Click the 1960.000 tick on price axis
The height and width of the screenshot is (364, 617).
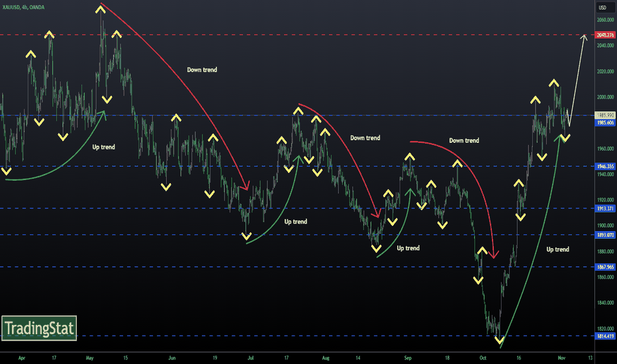(x=605, y=148)
